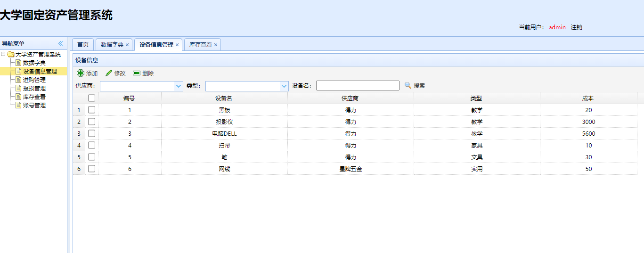Open the 类型 dropdown arrow

(x=284, y=86)
